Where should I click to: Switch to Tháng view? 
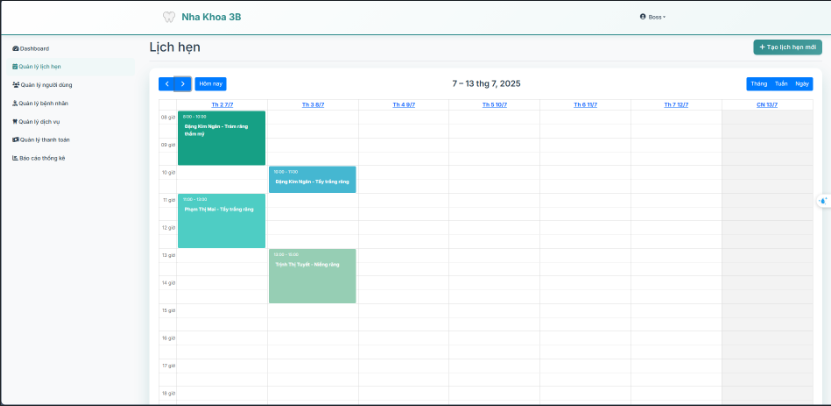pyautogui.click(x=759, y=84)
